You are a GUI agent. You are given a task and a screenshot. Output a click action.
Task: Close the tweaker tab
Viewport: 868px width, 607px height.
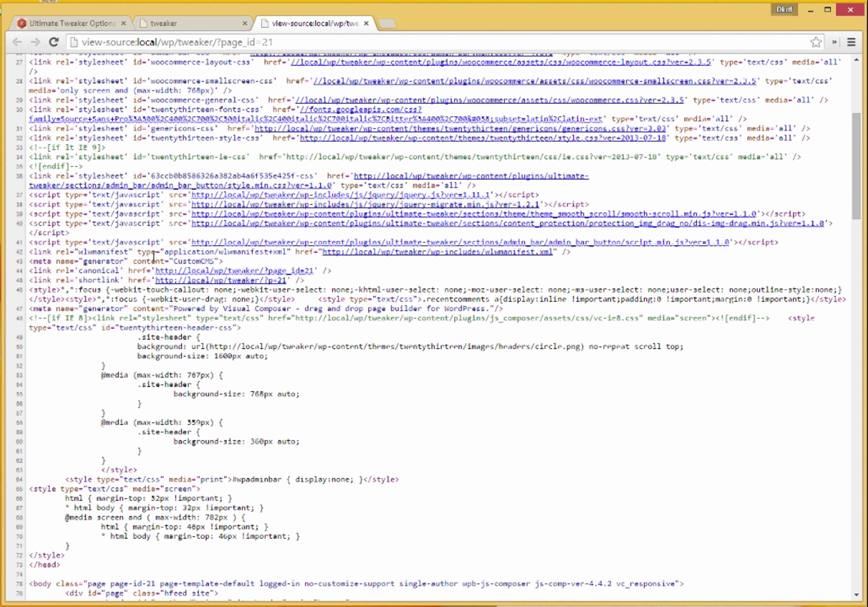tap(244, 24)
